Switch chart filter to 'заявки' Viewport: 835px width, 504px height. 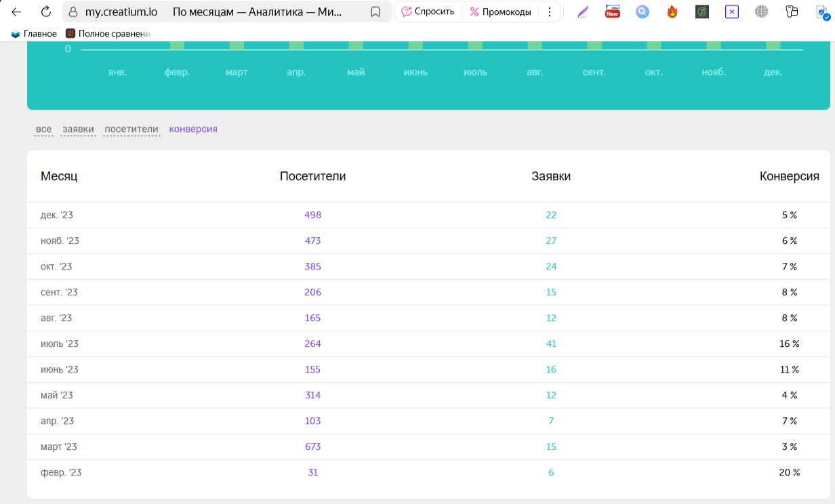(x=78, y=129)
